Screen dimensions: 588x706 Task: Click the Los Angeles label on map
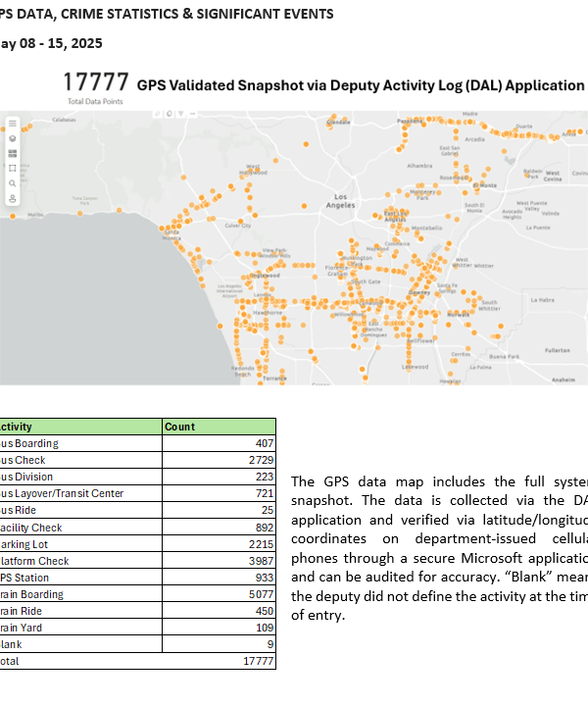click(340, 200)
